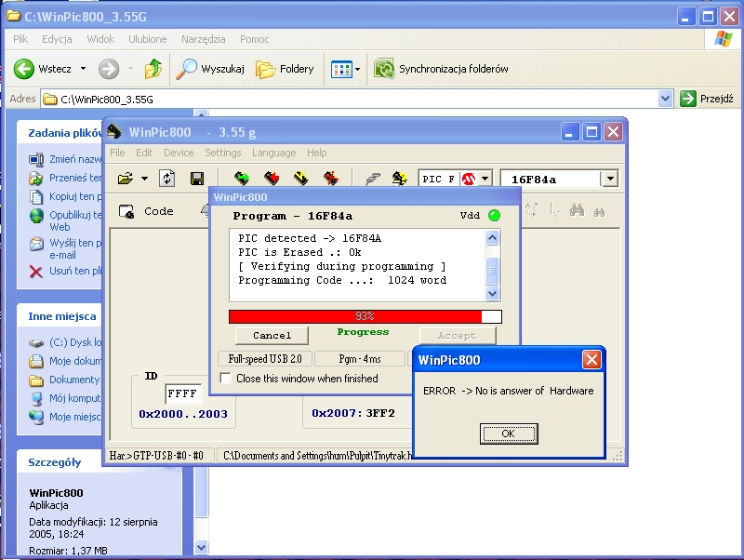744x560 pixels.
Task: Save file using the floppy disk icon
Action: (x=197, y=179)
